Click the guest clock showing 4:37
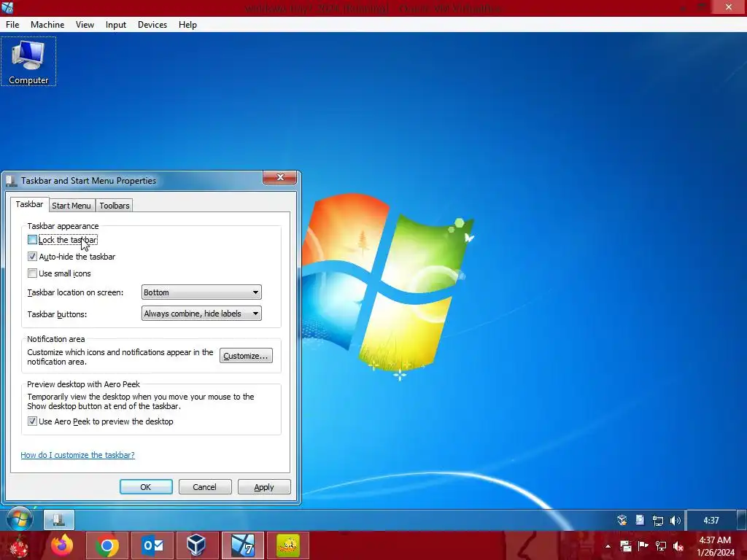 tap(711, 521)
